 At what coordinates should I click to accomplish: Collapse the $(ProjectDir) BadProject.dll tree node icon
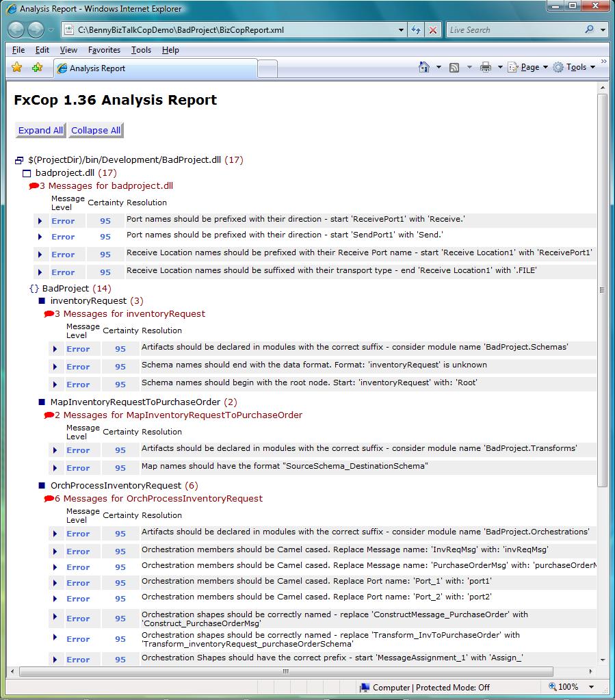(18, 160)
